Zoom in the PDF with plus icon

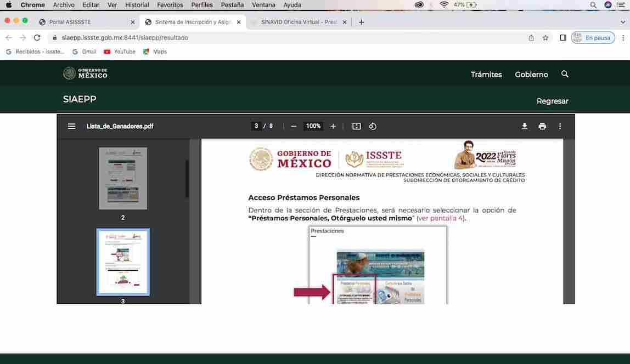tap(333, 126)
